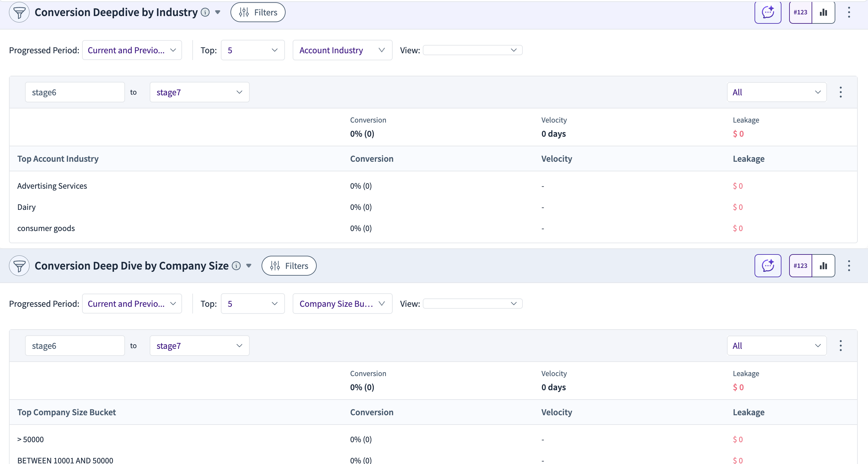Open All dropdown in Company Size stage row
This screenshot has width=868, height=464.
(776, 346)
